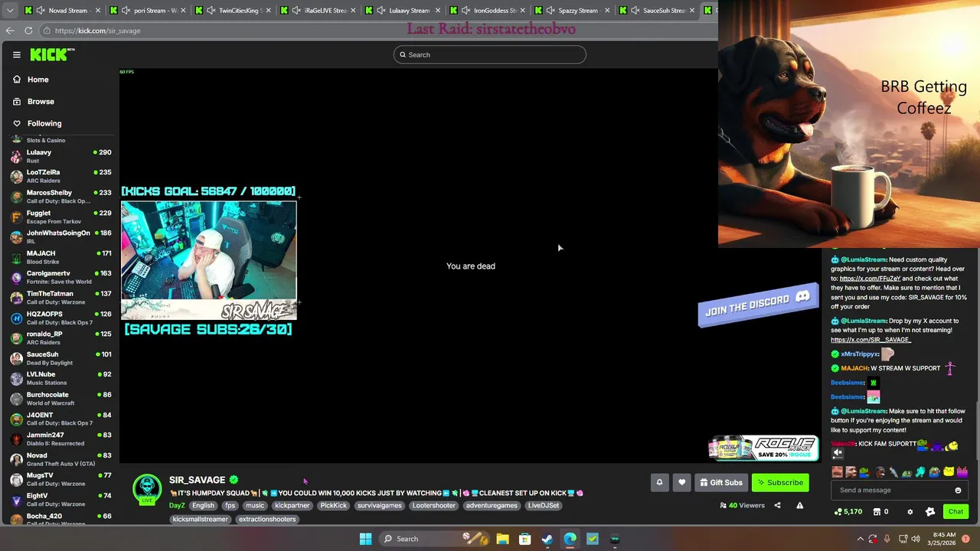
Task: Open Burchocolate channel in sidebar
Action: pos(60,399)
